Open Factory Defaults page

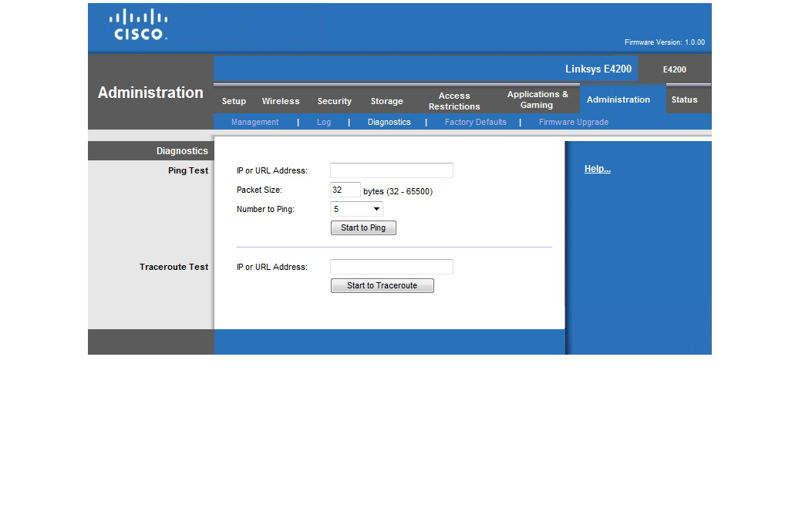tap(475, 122)
